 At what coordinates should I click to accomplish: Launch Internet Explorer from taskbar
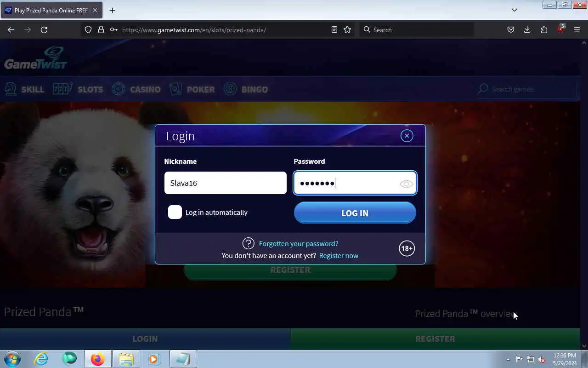(41, 359)
